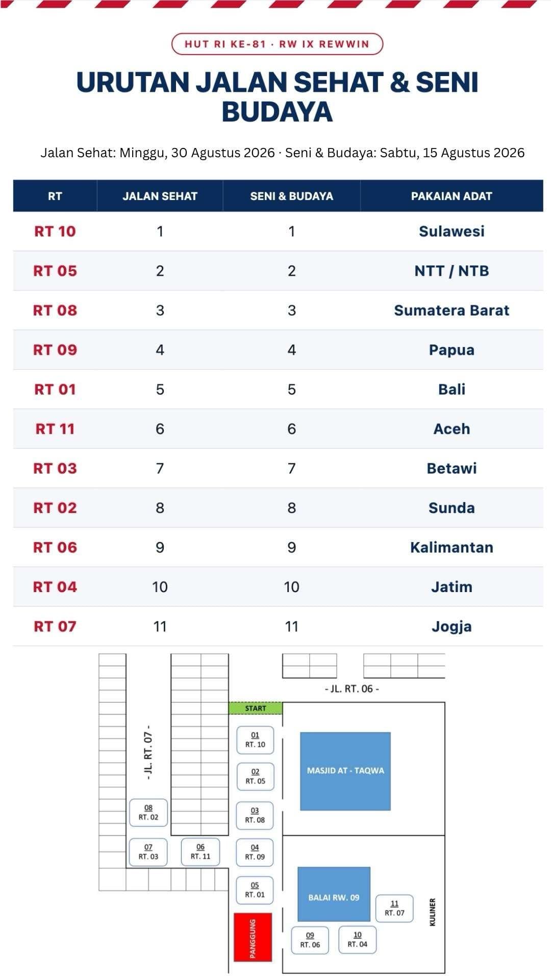This screenshot has height=980, width=551.
Task: Click the BALAI RW. 09 building
Action: [x=334, y=897]
